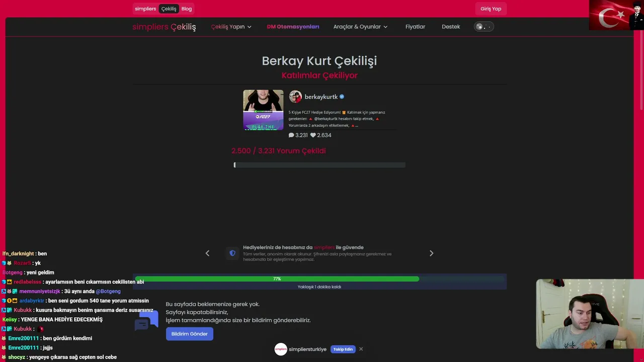Screen dimensions: 644x362
Task: Click the 2.634 like count
Action: coord(324,135)
